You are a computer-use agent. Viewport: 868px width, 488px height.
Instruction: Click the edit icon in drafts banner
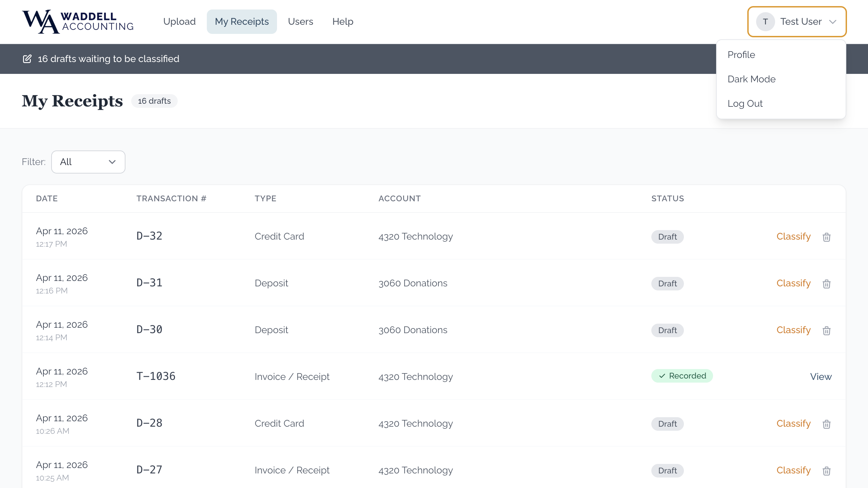point(27,59)
